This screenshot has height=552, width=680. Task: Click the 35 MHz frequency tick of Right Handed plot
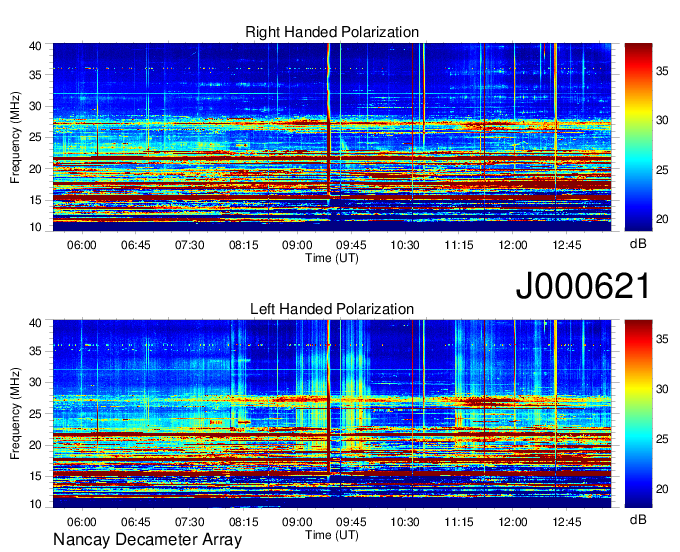[35, 75]
